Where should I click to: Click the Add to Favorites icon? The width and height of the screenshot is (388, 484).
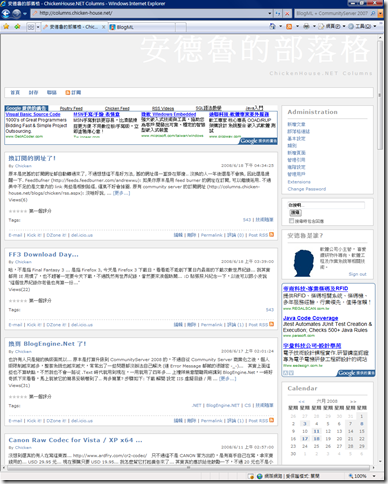17,26
